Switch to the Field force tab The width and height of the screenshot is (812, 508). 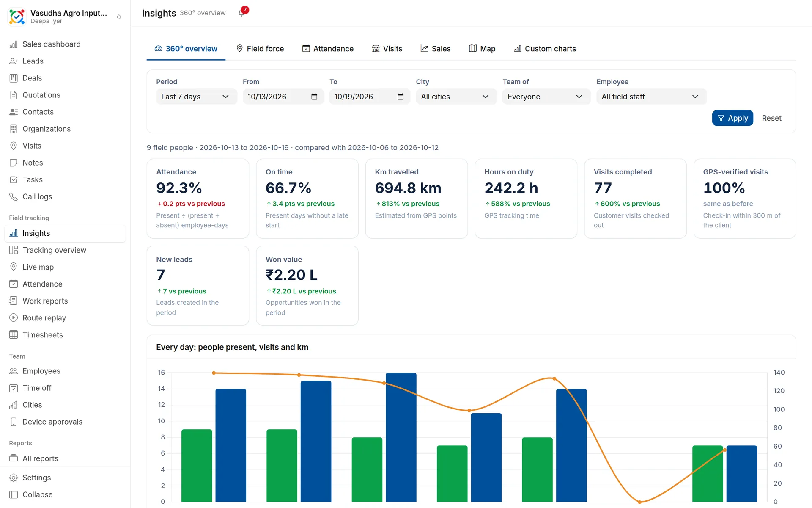click(x=260, y=49)
